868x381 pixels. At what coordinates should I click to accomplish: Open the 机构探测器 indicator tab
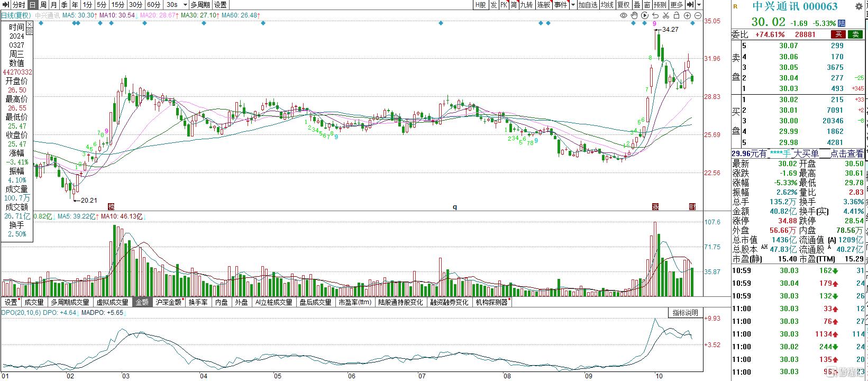click(x=492, y=302)
